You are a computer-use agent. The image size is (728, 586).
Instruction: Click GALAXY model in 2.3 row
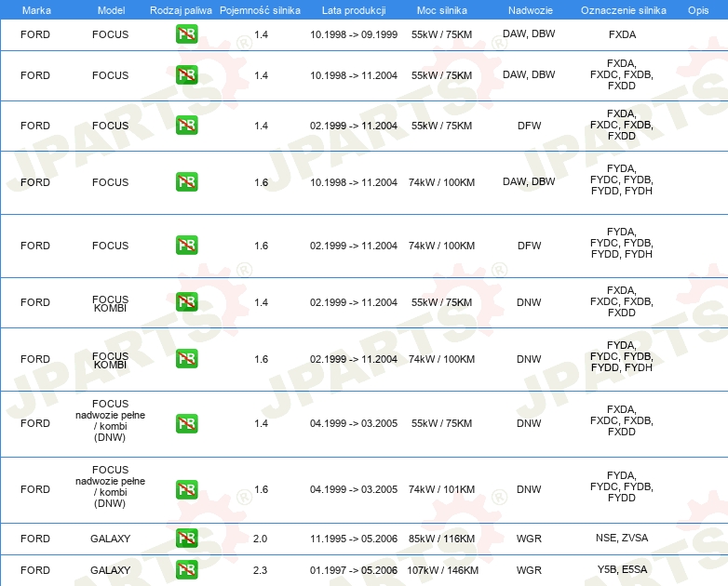click(111, 570)
